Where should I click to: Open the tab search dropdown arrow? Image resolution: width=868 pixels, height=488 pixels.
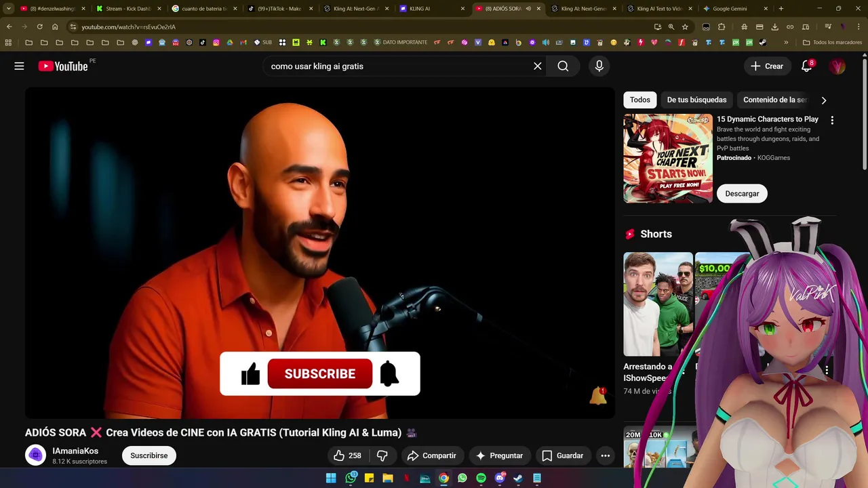pyautogui.click(x=8, y=9)
